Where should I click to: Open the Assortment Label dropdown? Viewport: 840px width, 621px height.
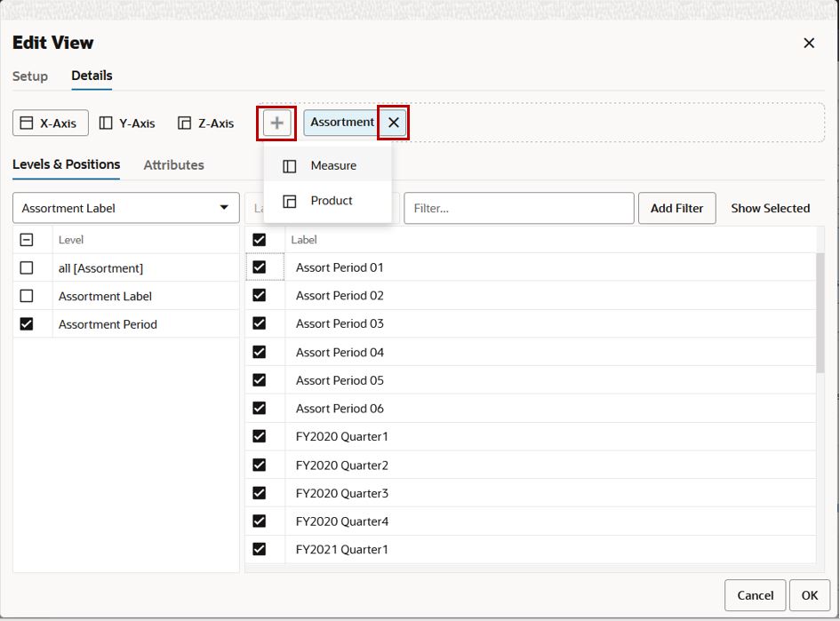126,208
